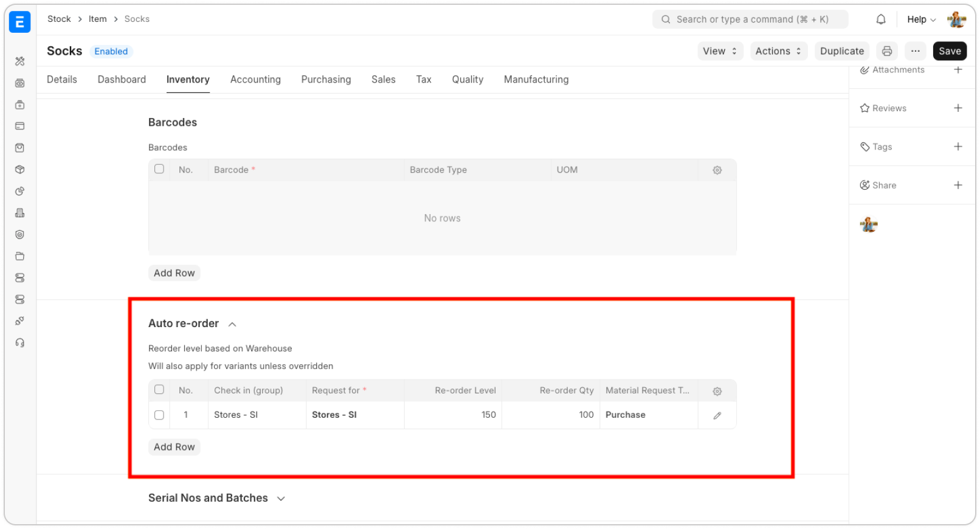980x529 pixels.
Task: Open Barcodes table settings gear
Action: tap(717, 170)
